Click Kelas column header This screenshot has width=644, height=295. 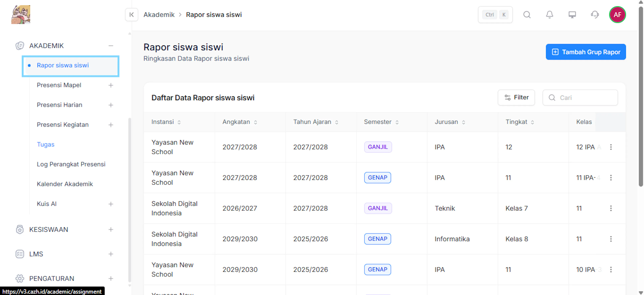[x=584, y=122]
